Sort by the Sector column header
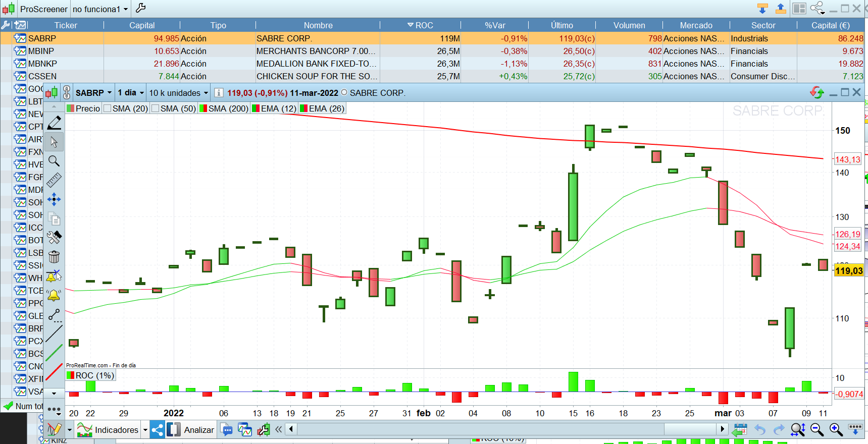 tap(763, 25)
